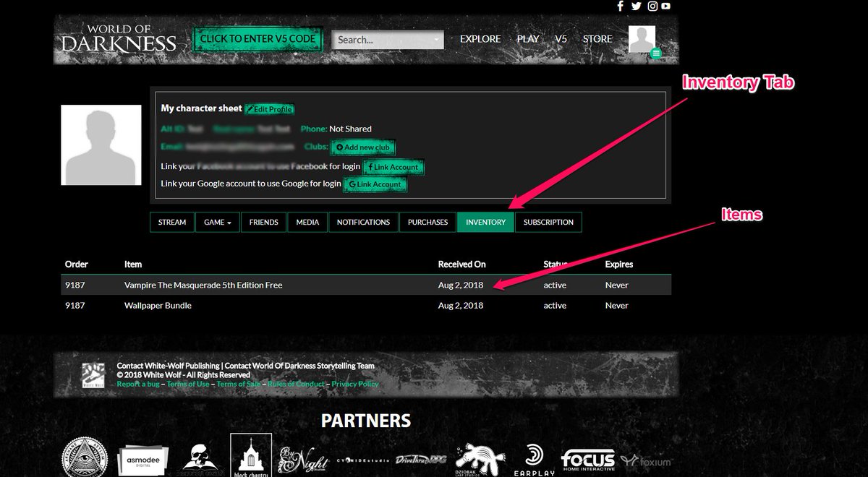Click the Click To Enter V5 Code button

(x=258, y=39)
